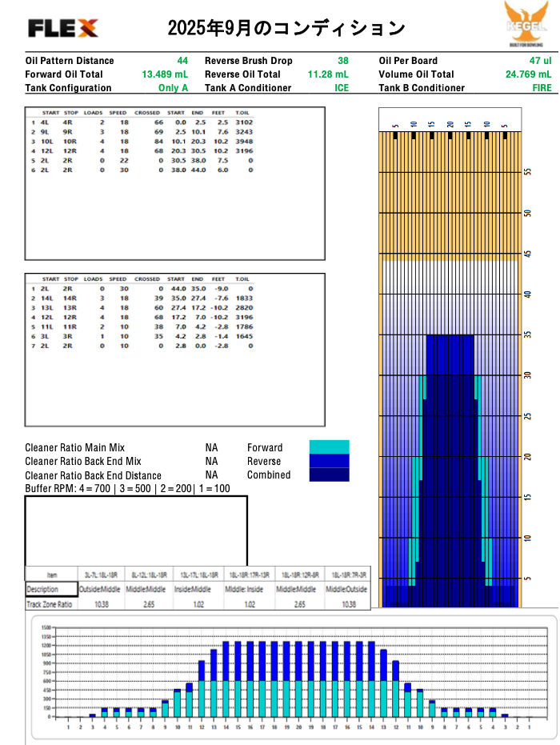560x745 pixels.
Task: Click the reverse stop cell 11R
Action: click(x=70, y=326)
